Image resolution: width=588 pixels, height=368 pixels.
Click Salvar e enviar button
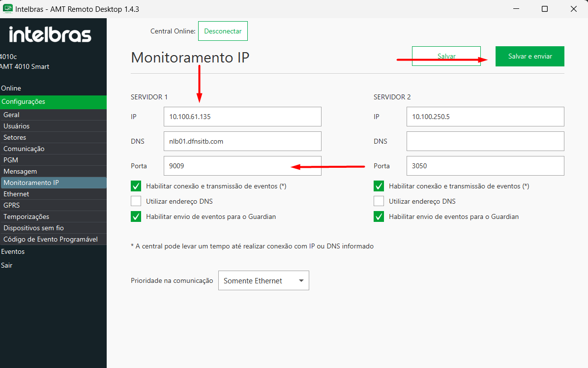[530, 56]
